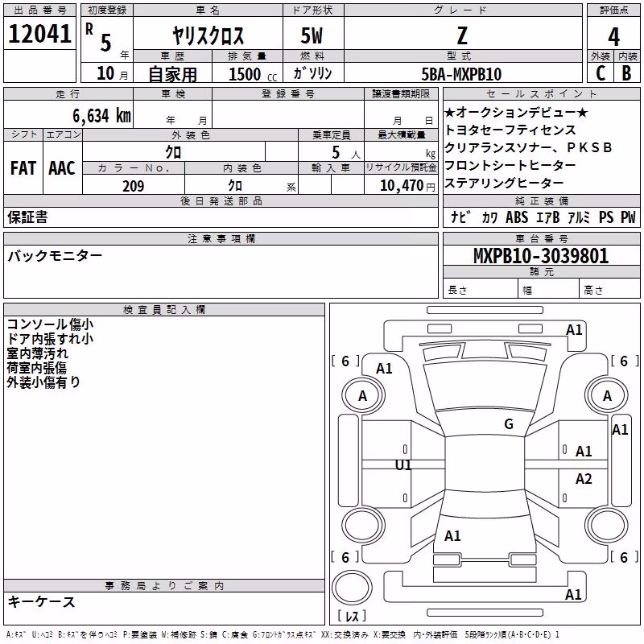Viewport: 644px width, 644px height.
Task: Click the inspector note 外装小傷有り
Action: 43,382
